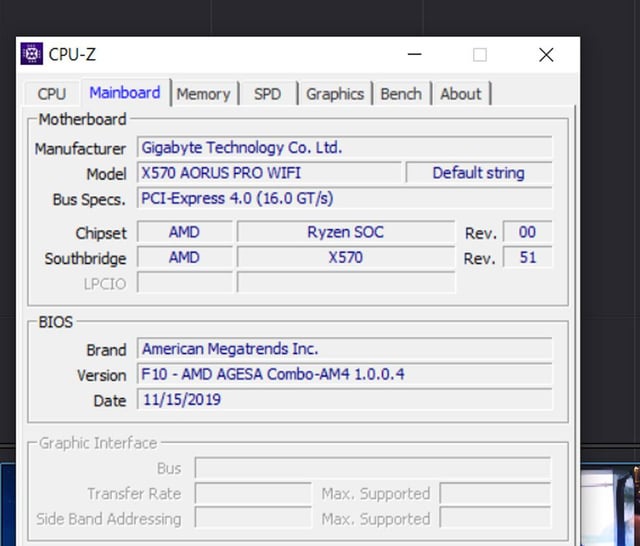The height and width of the screenshot is (546, 640).
Task: Select the Mainboard tab
Action: click(125, 93)
